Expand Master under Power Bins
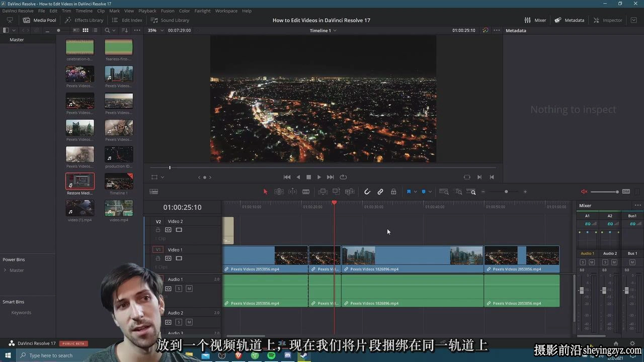The height and width of the screenshot is (362, 644). tap(5, 270)
